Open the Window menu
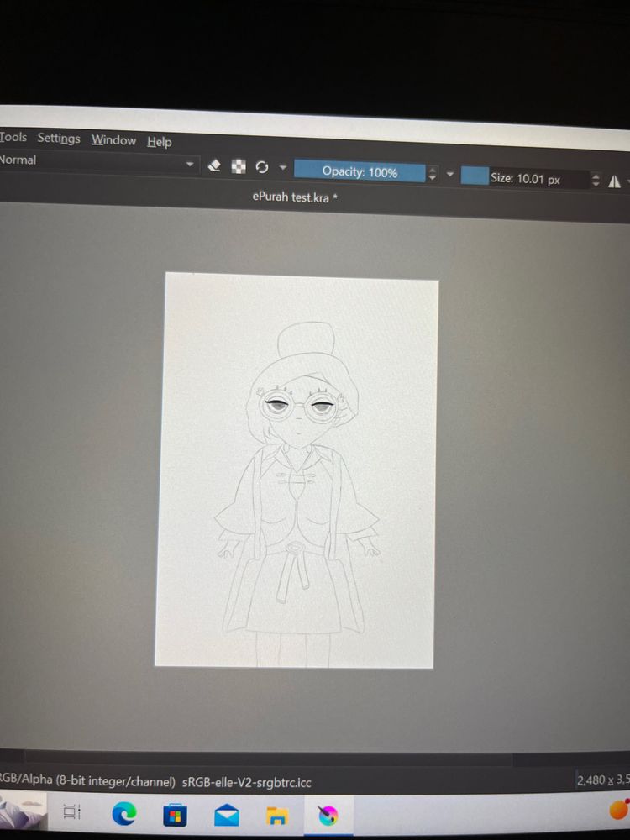630x840 pixels. 113,140
